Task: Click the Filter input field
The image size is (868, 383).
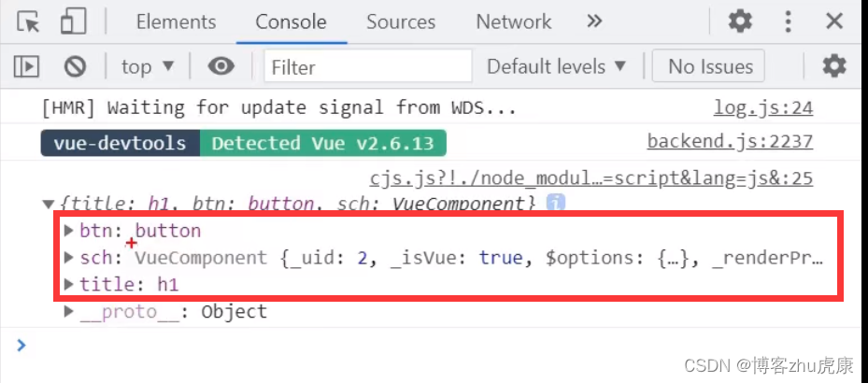Action: pos(368,67)
